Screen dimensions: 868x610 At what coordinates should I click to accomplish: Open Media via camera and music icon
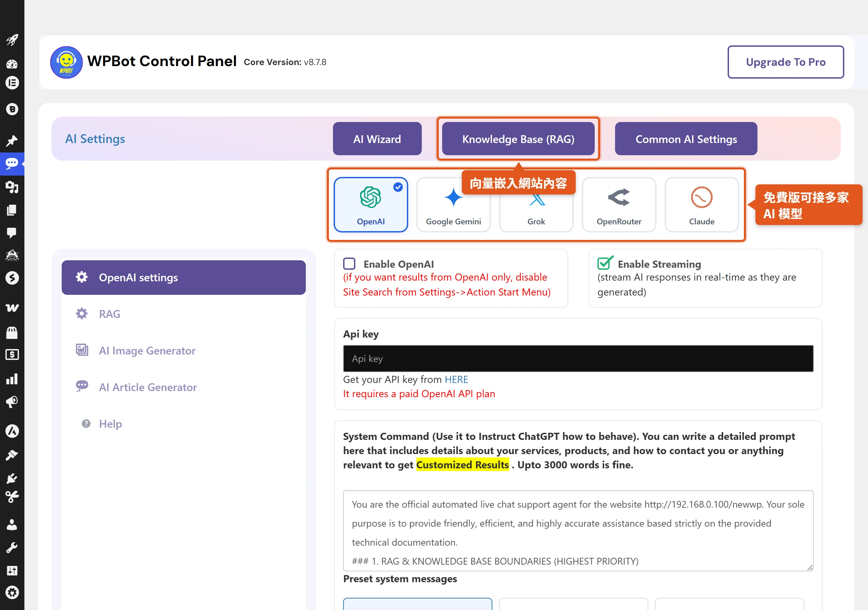(12, 187)
